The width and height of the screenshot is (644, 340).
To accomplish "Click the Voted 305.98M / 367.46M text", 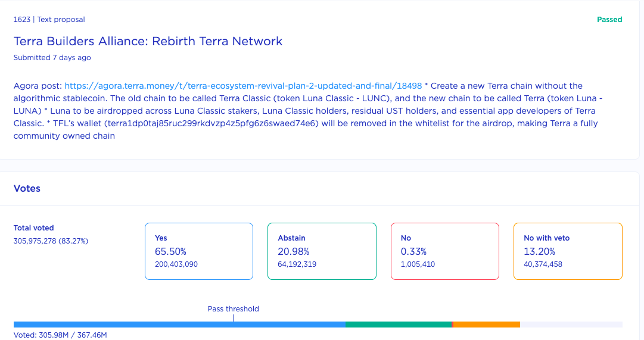I will [x=60, y=335].
